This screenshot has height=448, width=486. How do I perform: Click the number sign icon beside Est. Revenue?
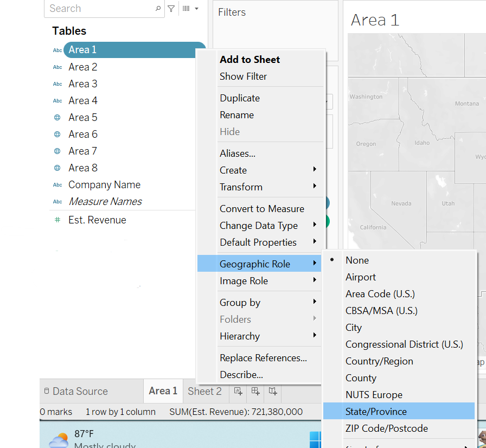tap(57, 220)
